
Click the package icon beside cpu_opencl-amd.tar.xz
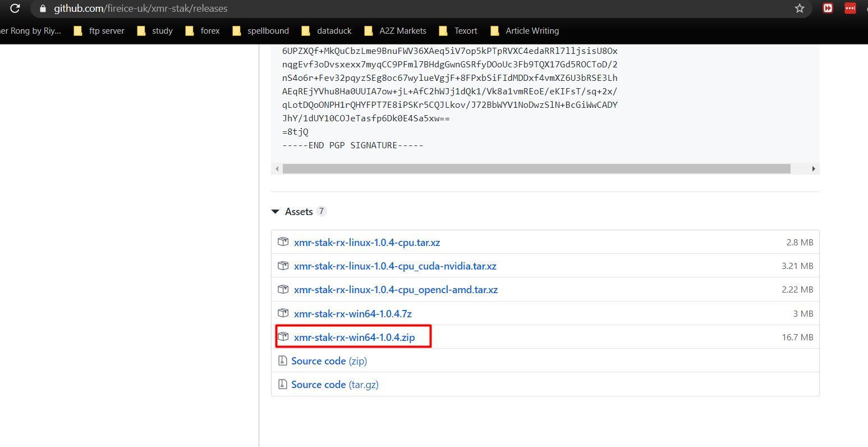tap(283, 289)
